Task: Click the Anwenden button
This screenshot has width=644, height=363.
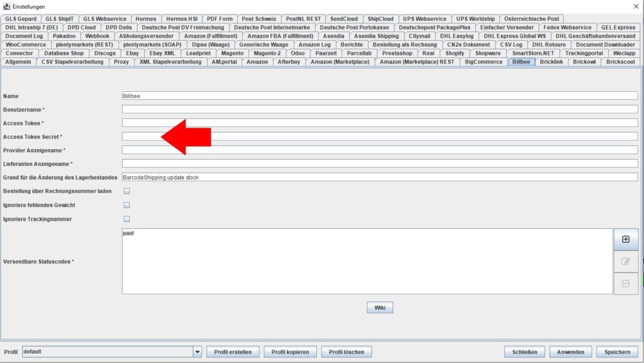Action: pos(570,352)
